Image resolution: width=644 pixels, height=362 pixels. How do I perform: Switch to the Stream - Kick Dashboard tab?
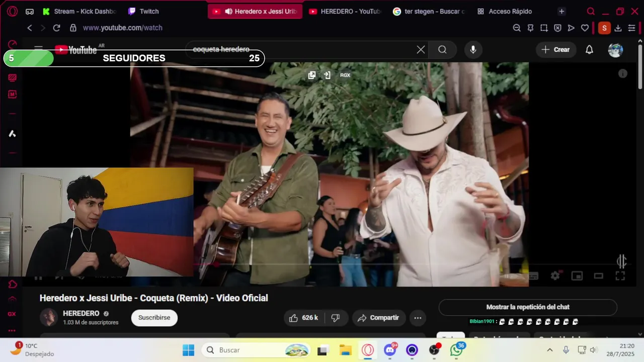[79, 11]
